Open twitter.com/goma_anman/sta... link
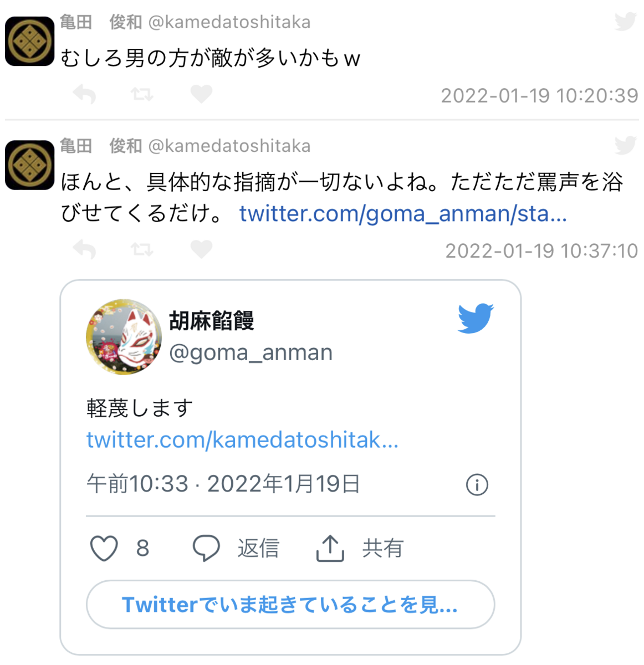This screenshot has height=665, width=644. coord(403,213)
